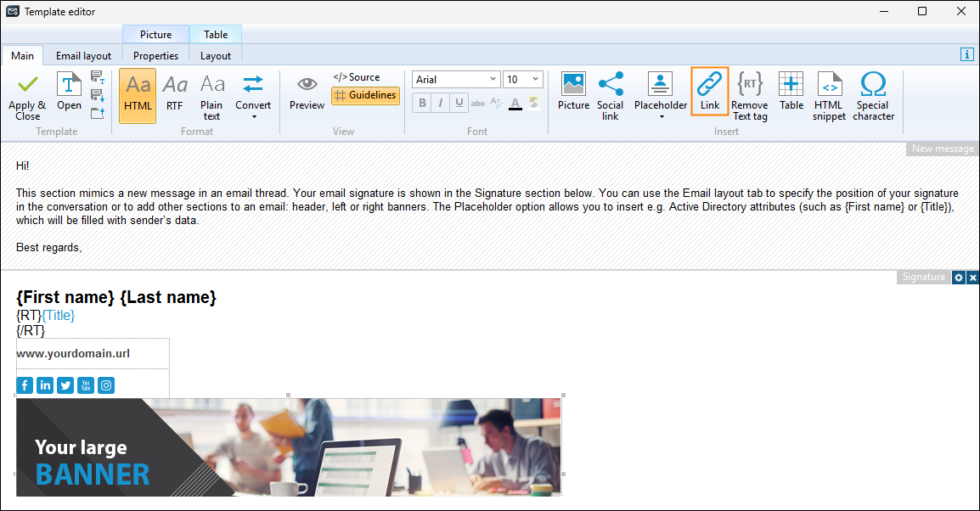The width and height of the screenshot is (980, 511).
Task: Click the Best regards, line
Action: 48,247
